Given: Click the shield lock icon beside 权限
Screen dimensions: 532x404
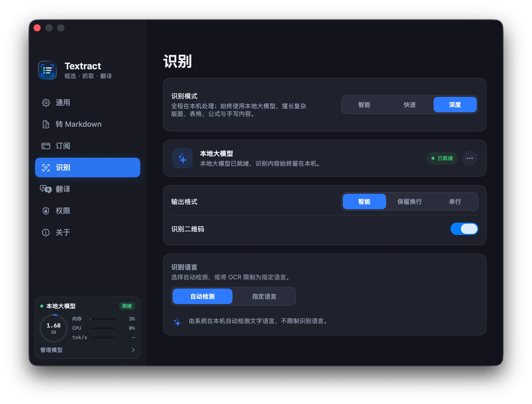Looking at the screenshot, I should click(46, 211).
